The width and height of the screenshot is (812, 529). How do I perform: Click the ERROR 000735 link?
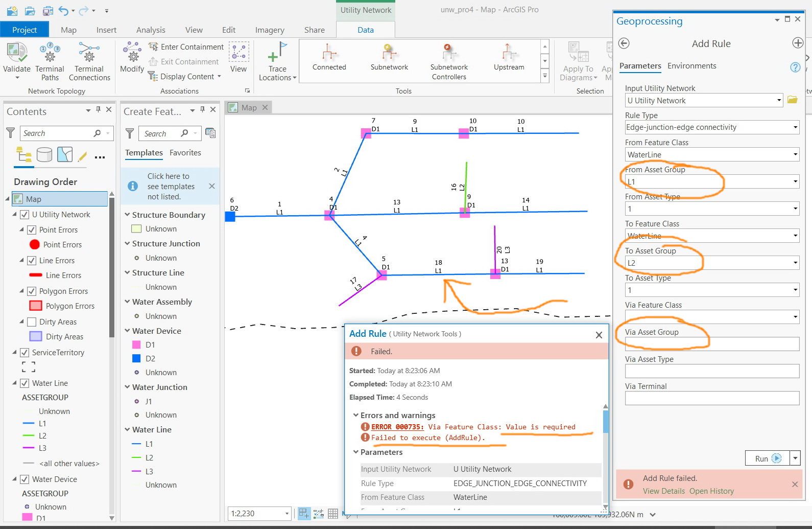pos(397,427)
